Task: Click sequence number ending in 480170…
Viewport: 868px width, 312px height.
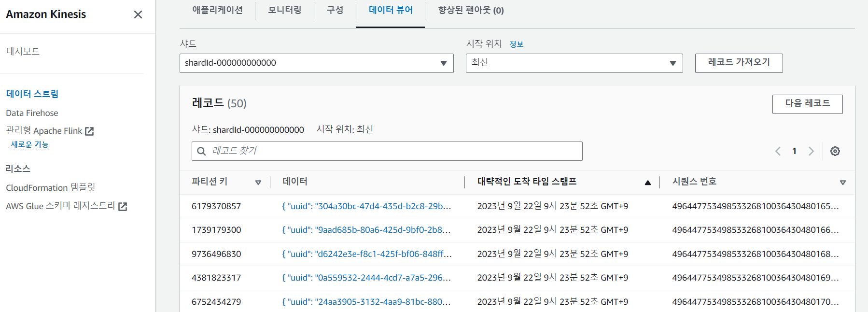Action: point(756,302)
